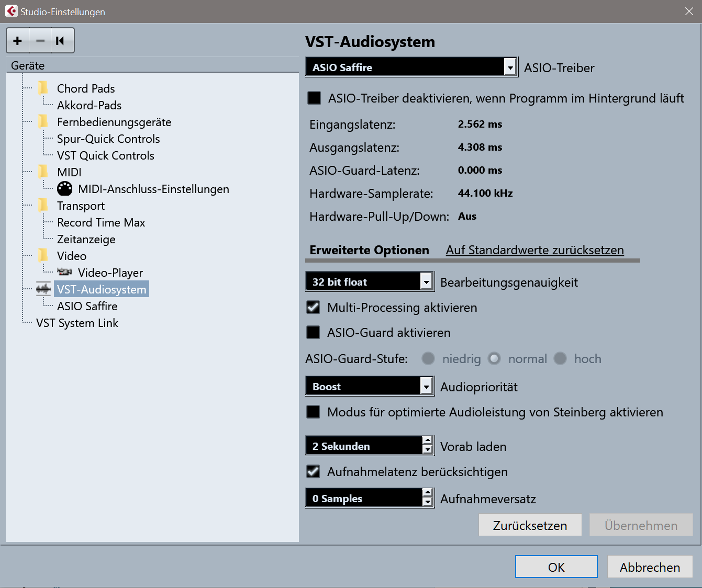The height and width of the screenshot is (588, 702).
Task: Open the ASIO-Treiber dropdown
Action: pos(510,67)
